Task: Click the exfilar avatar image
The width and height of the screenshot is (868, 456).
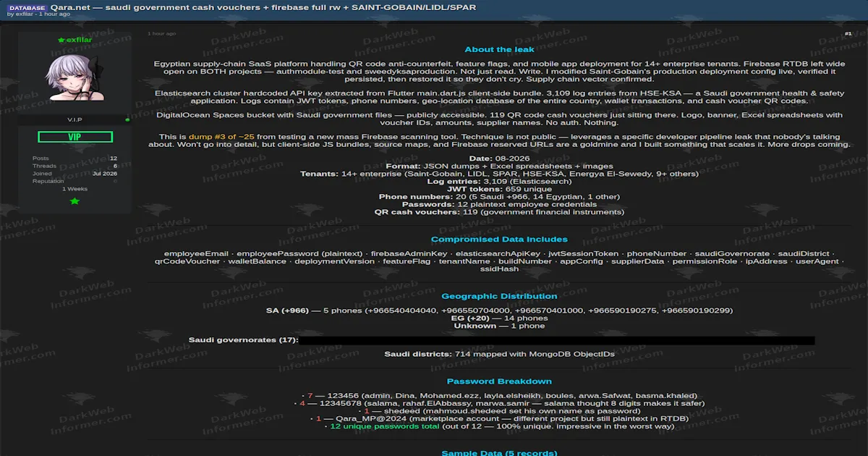Action: [75, 78]
